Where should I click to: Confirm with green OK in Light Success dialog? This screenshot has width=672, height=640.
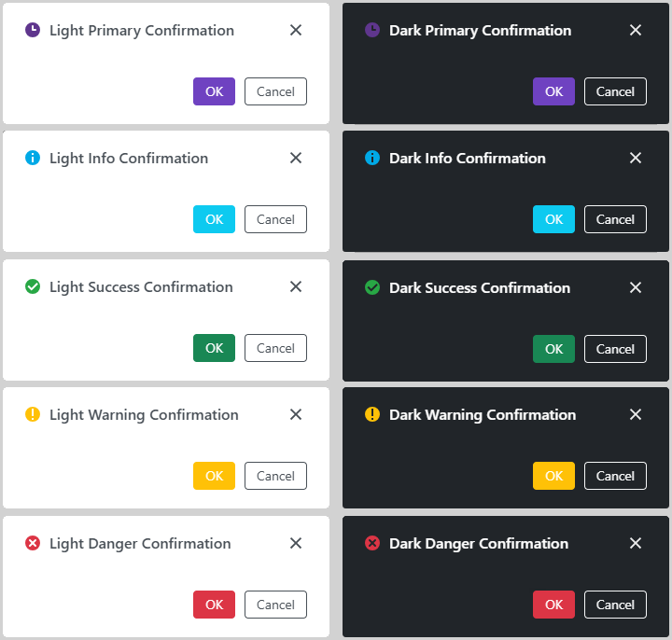pyautogui.click(x=215, y=348)
